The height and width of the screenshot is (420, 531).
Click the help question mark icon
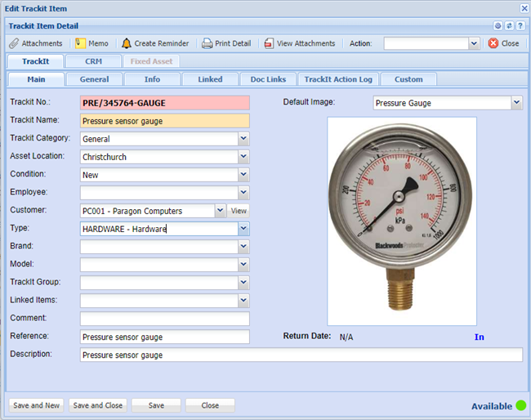click(520, 25)
